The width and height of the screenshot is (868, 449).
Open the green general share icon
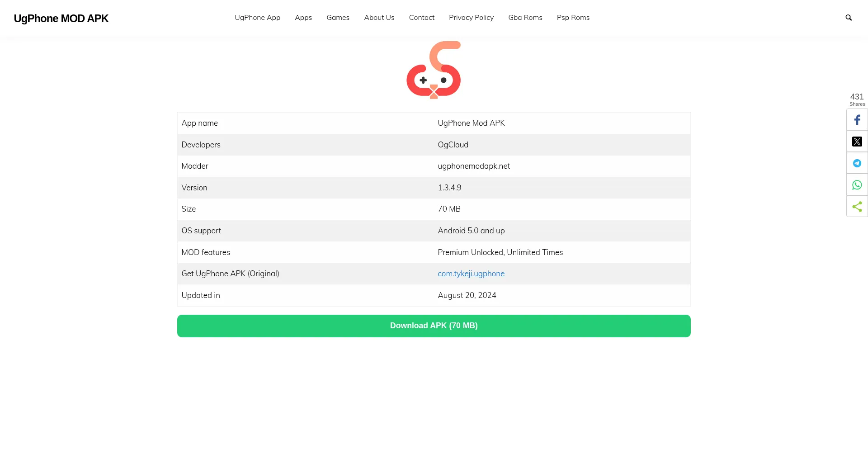click(x=857, y=207)
